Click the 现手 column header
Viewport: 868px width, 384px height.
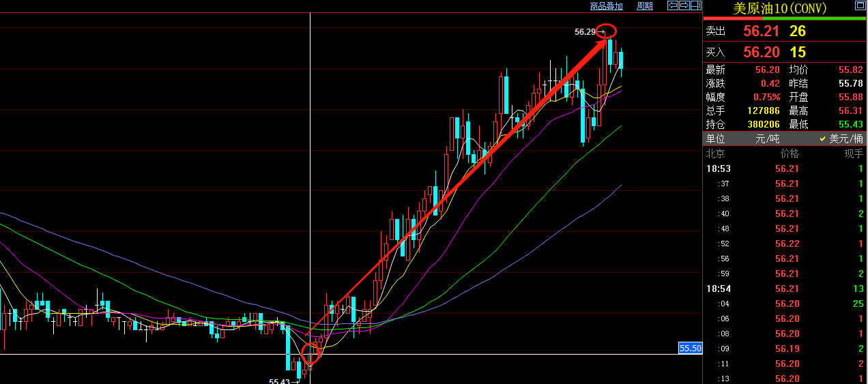853,153
